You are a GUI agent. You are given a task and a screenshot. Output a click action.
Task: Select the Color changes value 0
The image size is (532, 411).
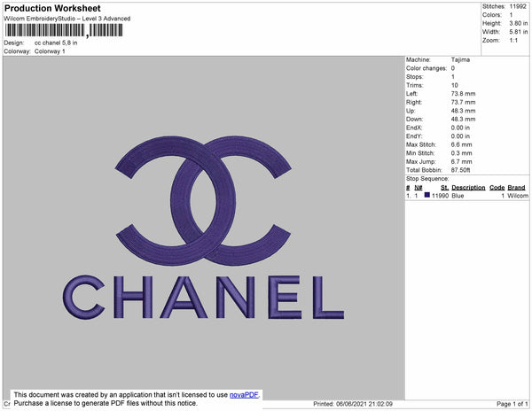click(453, 68)
